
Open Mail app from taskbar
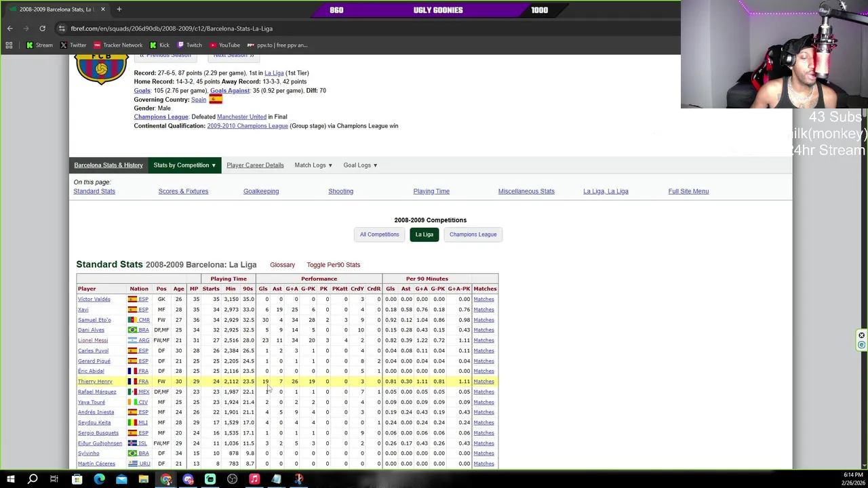[121, 479]
